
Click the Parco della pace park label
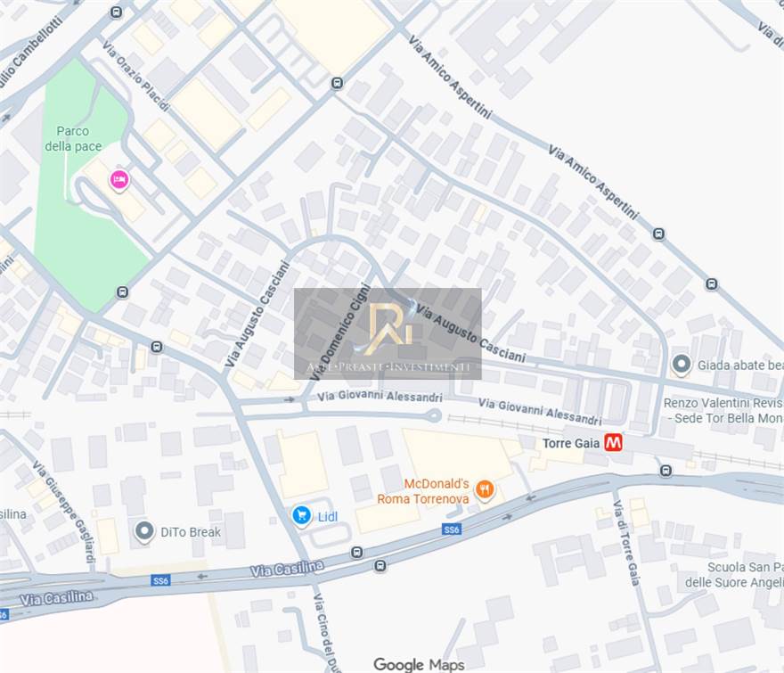click(x=73, y=138)
